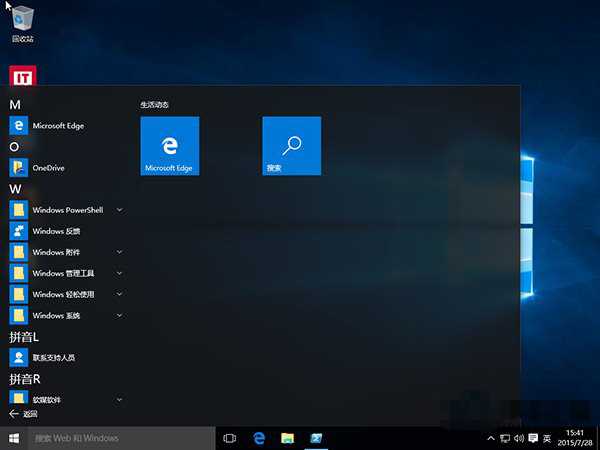Expand the Windows 系统 folder chevron
The height and width of the screenshot is (450, 600).
[119, 316]
